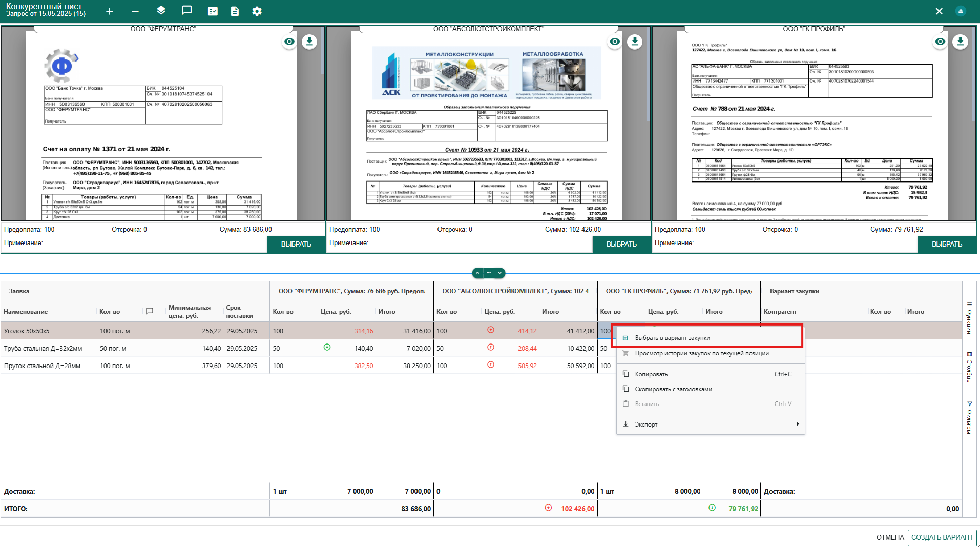Open the Функции side panel
This screenshot has width=980, height=547.
(x=969, y=318)
